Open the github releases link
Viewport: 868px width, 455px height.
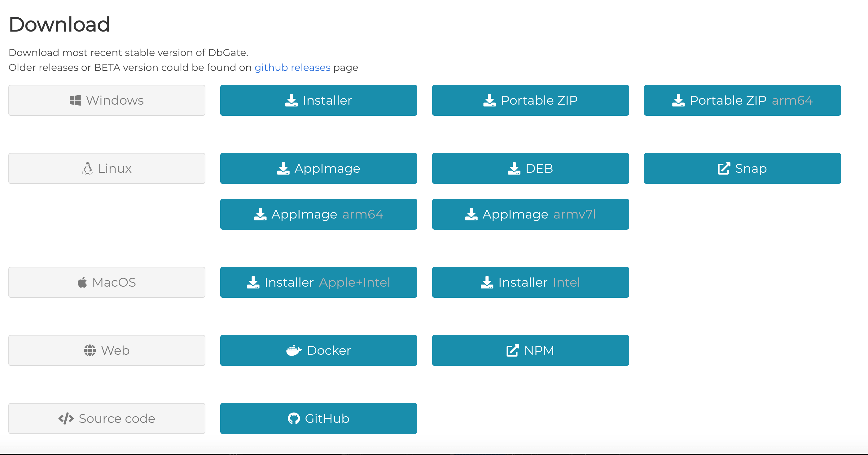292,68
